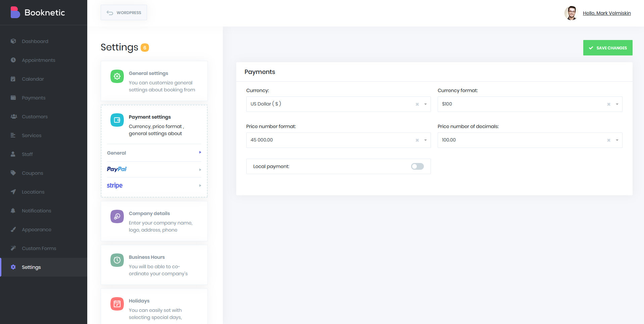Expand the Stripe settings arrow
This screenshot has width=644, height=324.
click(200, 186)
